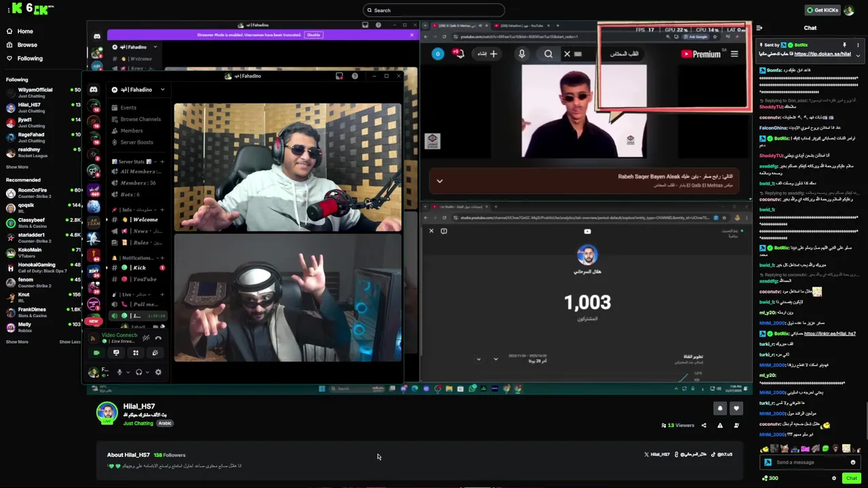Report stream with warning triangle icon
The width and height of the screenshot is (868, 488).
[719, 426]
